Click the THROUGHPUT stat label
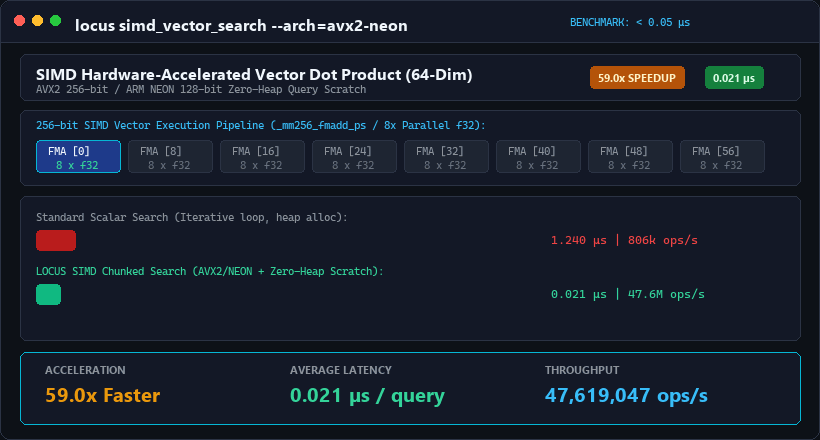This screenshot has height=440, width=820. [x=582, y=370]
